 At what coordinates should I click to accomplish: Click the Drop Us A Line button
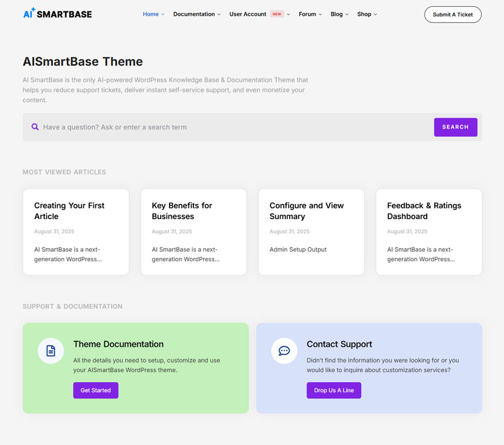[334, 390]
